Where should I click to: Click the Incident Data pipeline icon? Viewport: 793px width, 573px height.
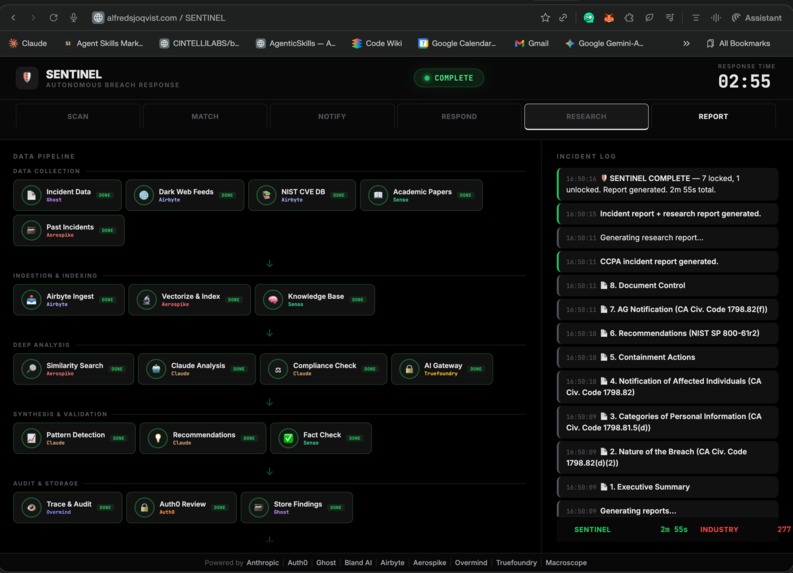[31, 195]
